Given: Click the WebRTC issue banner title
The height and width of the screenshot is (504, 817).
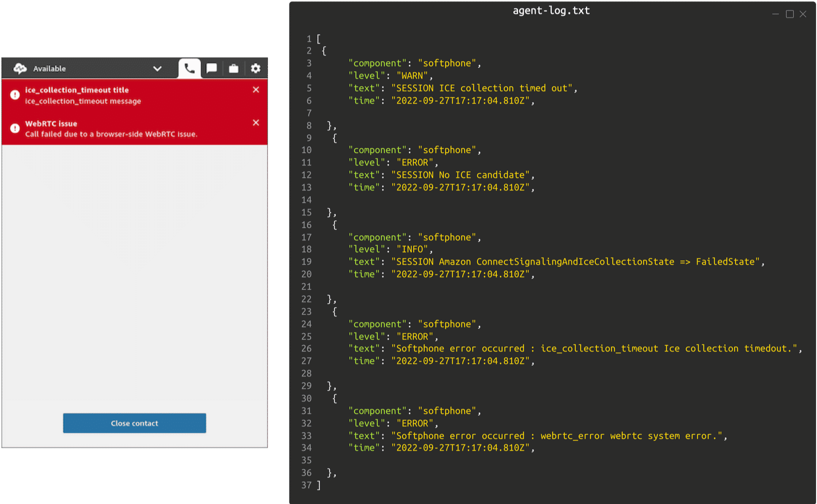Looking at the screenshot, I should [51, 124].
